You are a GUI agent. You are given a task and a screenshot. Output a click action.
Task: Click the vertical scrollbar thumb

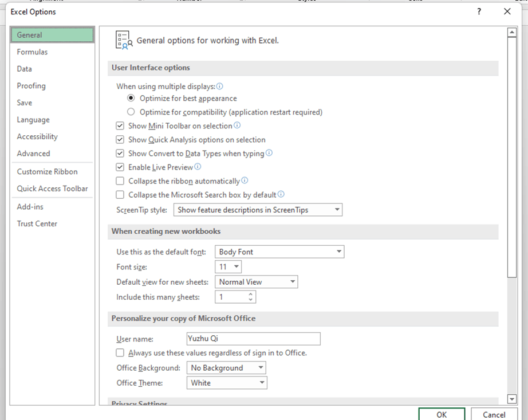pyautogui.click(x=512, y=158)
